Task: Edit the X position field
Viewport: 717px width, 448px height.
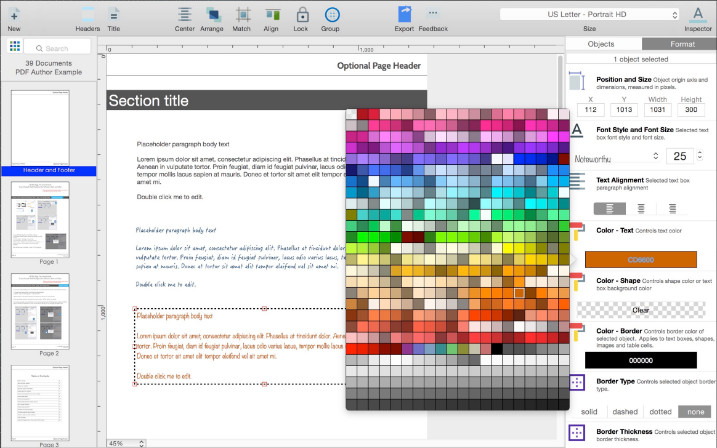Action: pos(590,110)
